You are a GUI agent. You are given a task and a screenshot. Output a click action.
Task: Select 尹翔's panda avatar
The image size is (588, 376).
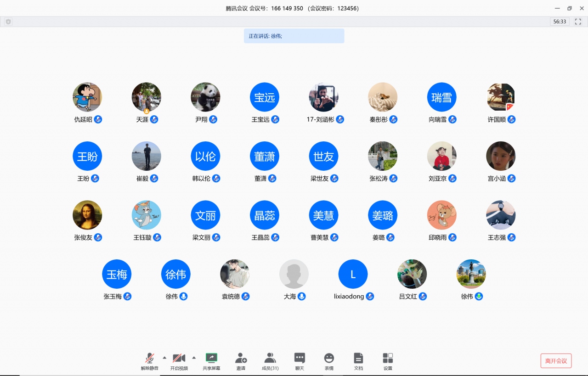click(x=205, y=97)
